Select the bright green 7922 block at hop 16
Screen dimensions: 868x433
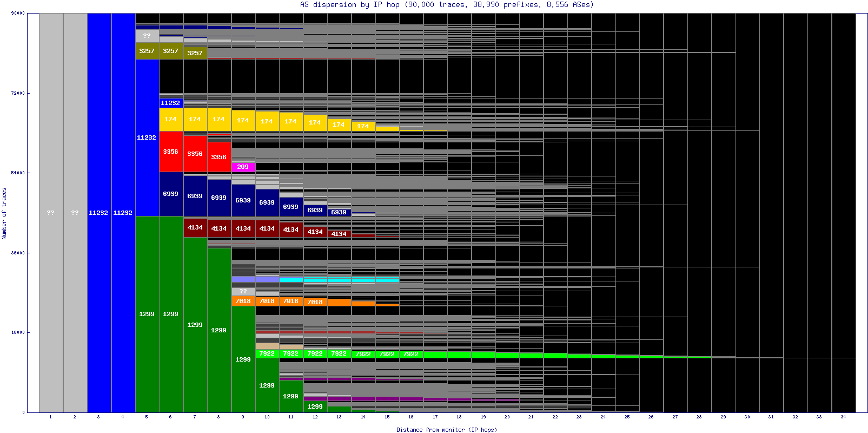click(x=411, y=354)
